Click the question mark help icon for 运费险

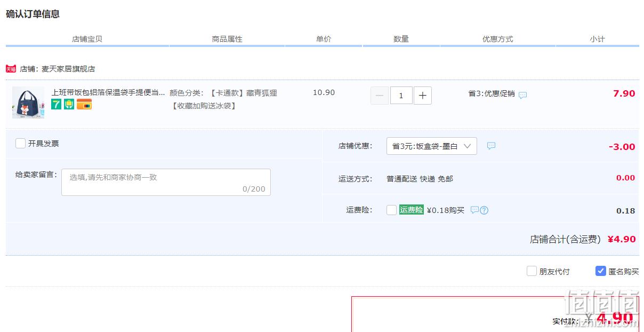point(484,210)
